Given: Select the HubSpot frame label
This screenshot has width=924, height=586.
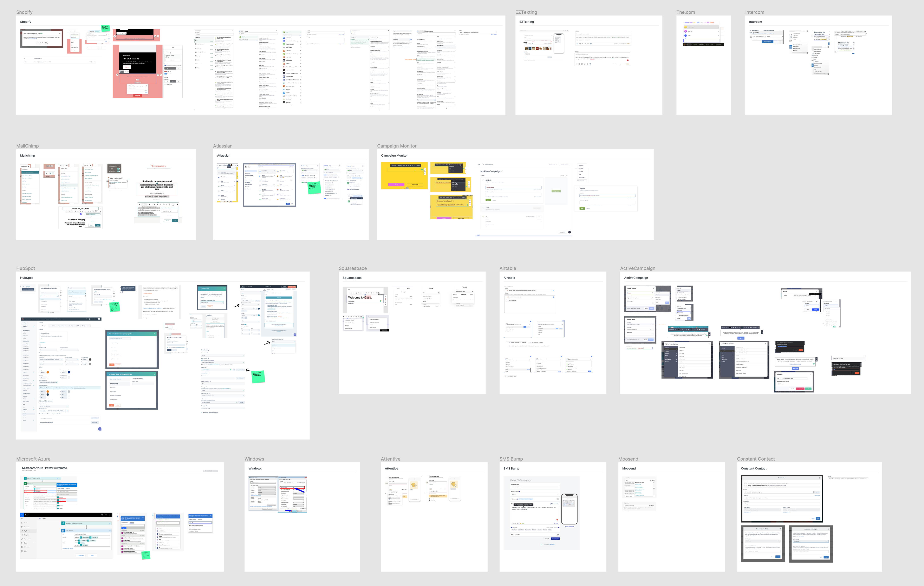Looking at the screenshot, I should pos(25,268).
